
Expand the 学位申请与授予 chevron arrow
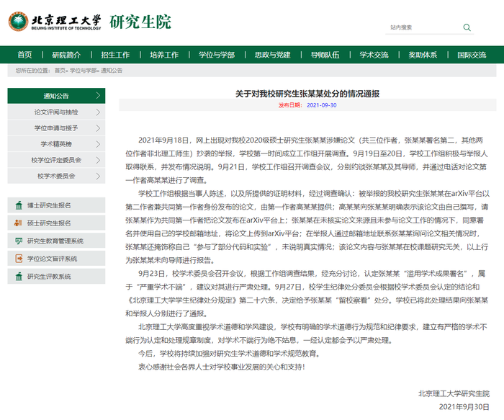click(x=98, y=128)
